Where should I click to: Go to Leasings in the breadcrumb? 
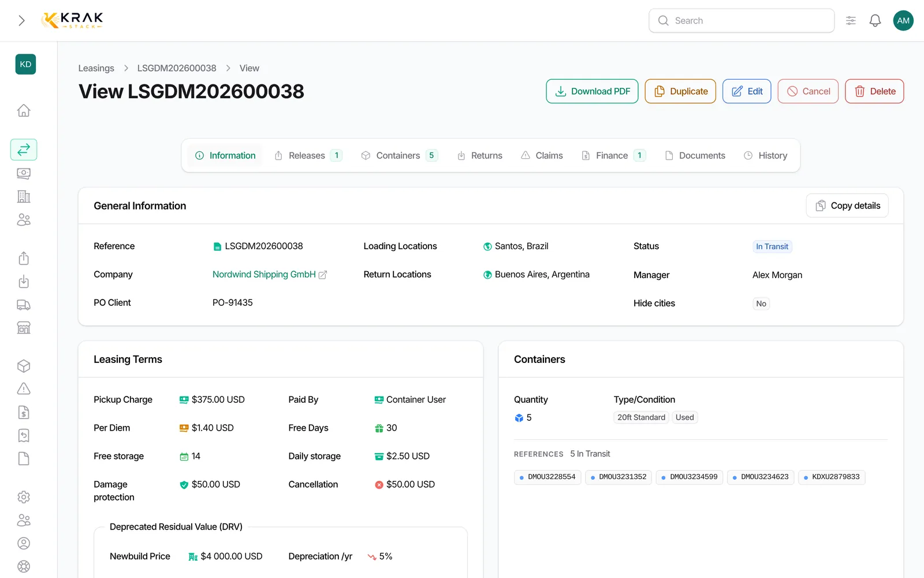96,68
